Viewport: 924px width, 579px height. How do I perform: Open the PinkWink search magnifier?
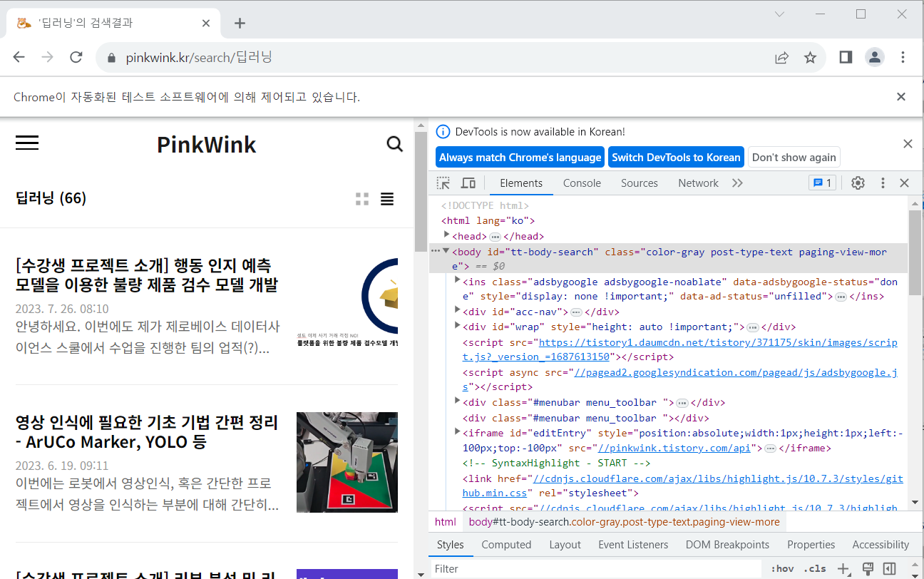coord(395,143)
